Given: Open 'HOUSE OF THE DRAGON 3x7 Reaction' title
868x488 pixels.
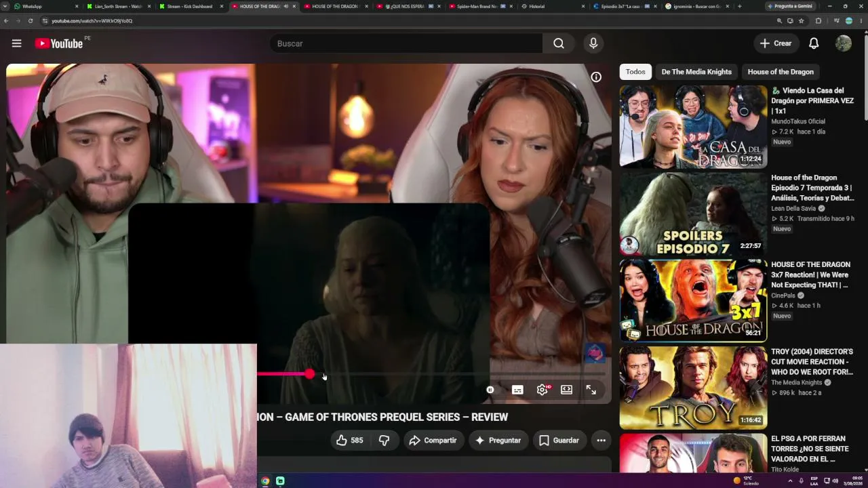Looking at the screenshot, I should 810,274.
